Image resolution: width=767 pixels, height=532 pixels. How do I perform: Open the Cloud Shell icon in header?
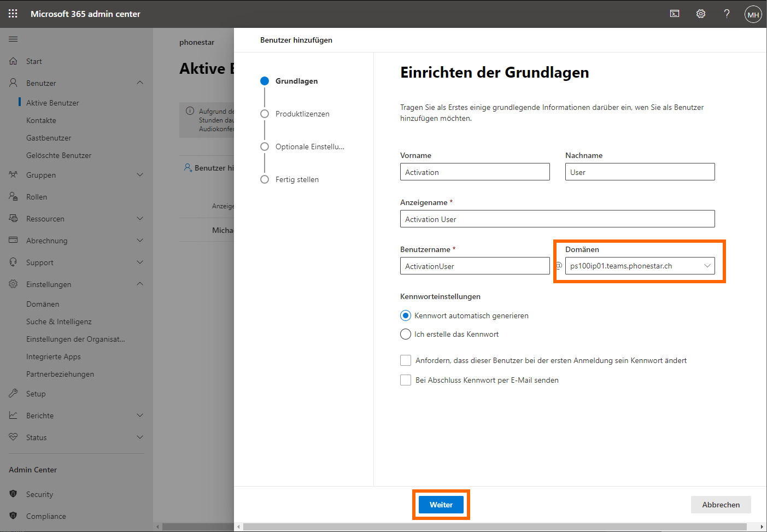[x=675, y=14]
